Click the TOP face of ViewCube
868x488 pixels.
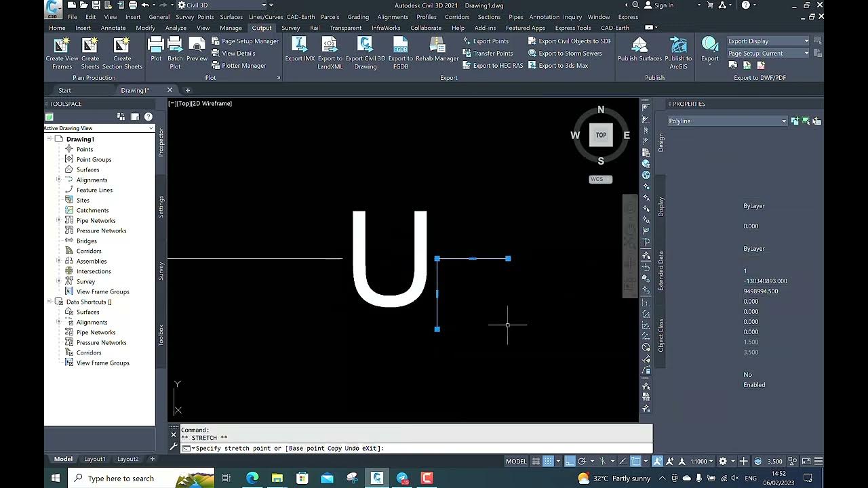(601, 135)
